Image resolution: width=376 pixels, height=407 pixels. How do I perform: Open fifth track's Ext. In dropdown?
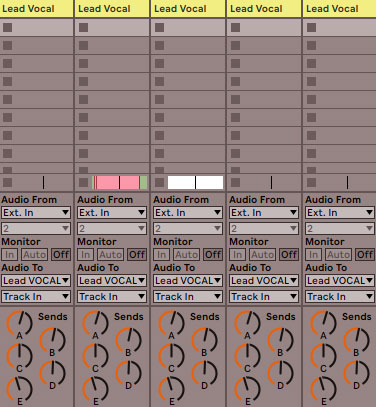coord(340,212)
